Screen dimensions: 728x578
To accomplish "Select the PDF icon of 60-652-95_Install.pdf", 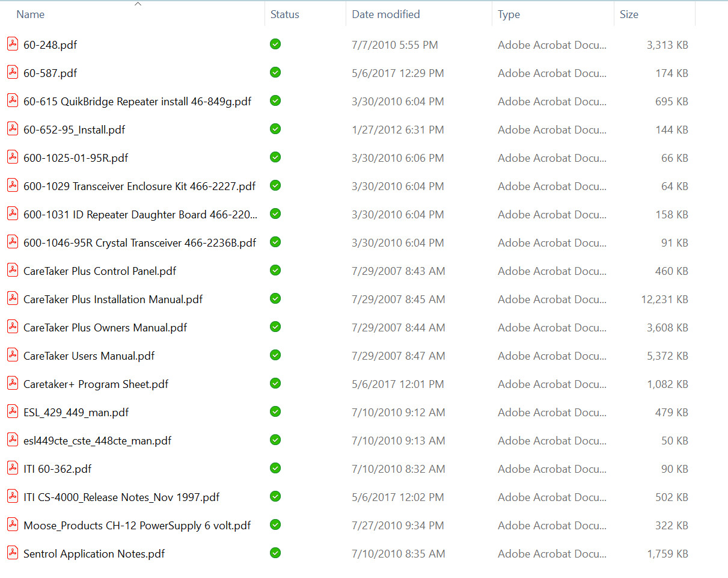I will point(13,129).
